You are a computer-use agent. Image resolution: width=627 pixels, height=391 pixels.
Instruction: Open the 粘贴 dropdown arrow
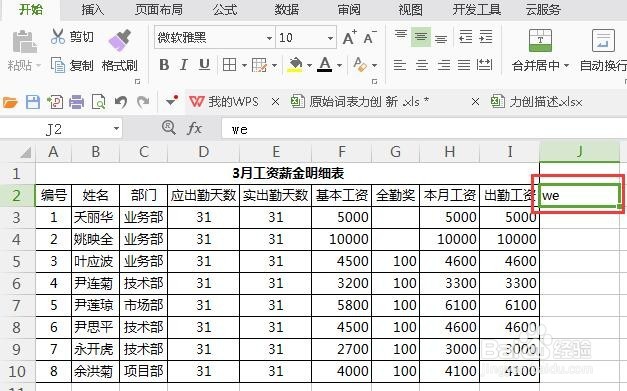(38, 65)
